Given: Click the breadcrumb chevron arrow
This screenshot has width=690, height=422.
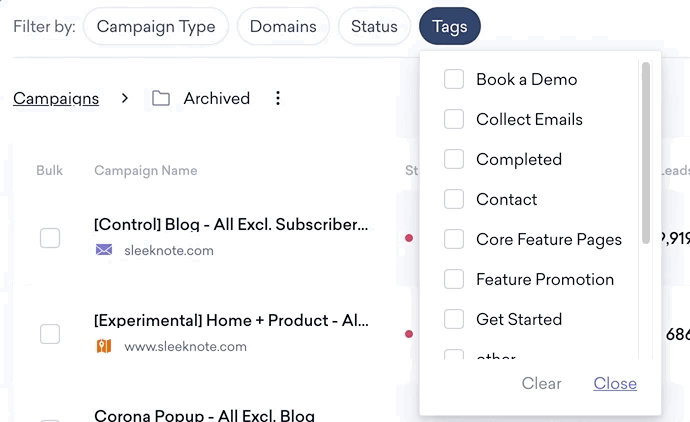Looking at the screenshot, I should tap(125, 98).
